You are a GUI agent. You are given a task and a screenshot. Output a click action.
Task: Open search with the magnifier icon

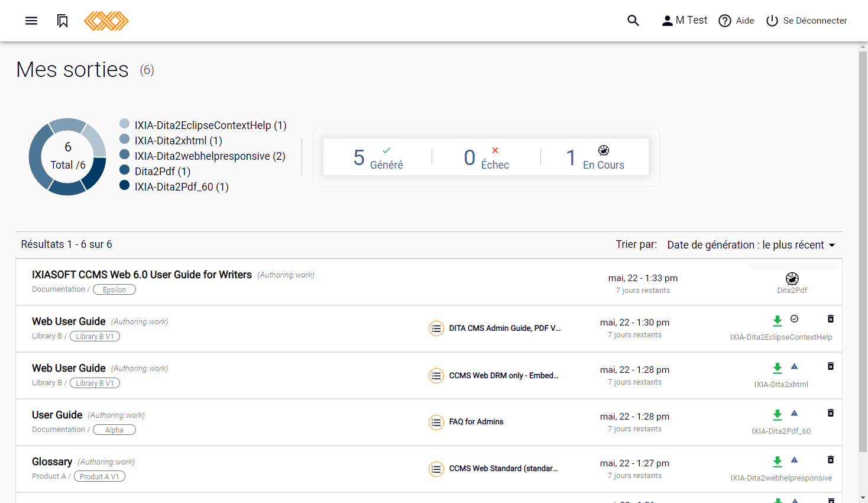(633, 21)
